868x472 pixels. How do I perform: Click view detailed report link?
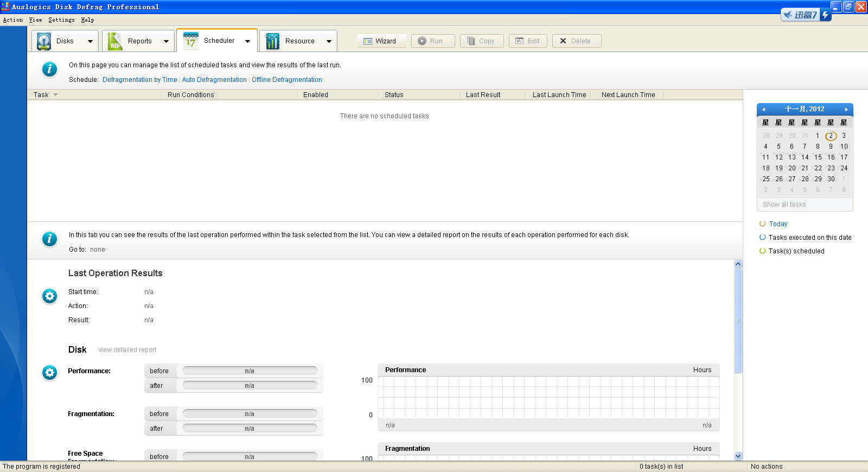(x=127, y=350)
